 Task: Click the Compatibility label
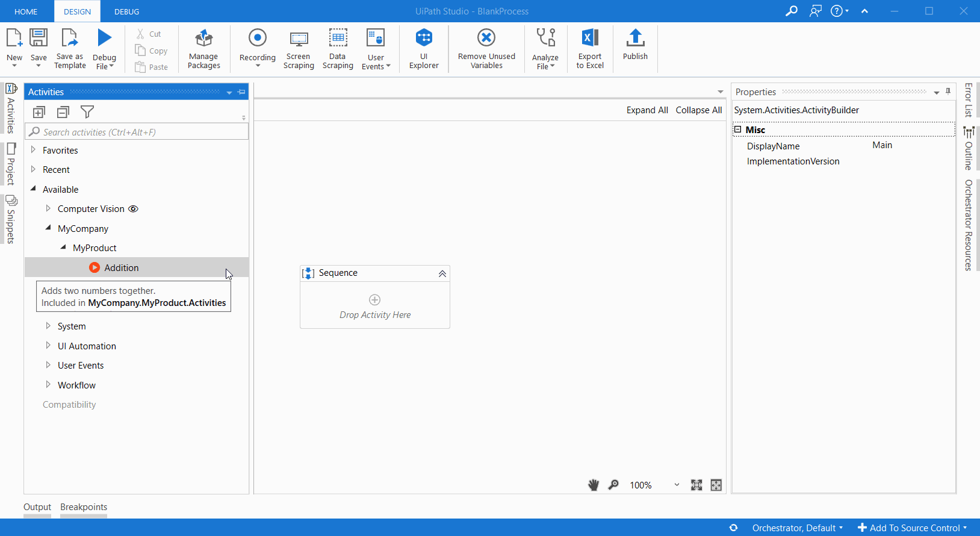click(x=69, y=405)
